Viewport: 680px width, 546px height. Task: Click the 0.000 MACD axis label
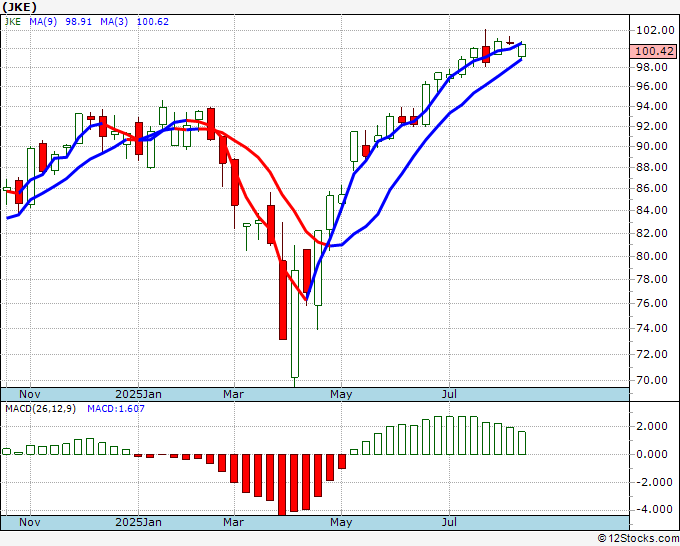click(x=651, y=454)
